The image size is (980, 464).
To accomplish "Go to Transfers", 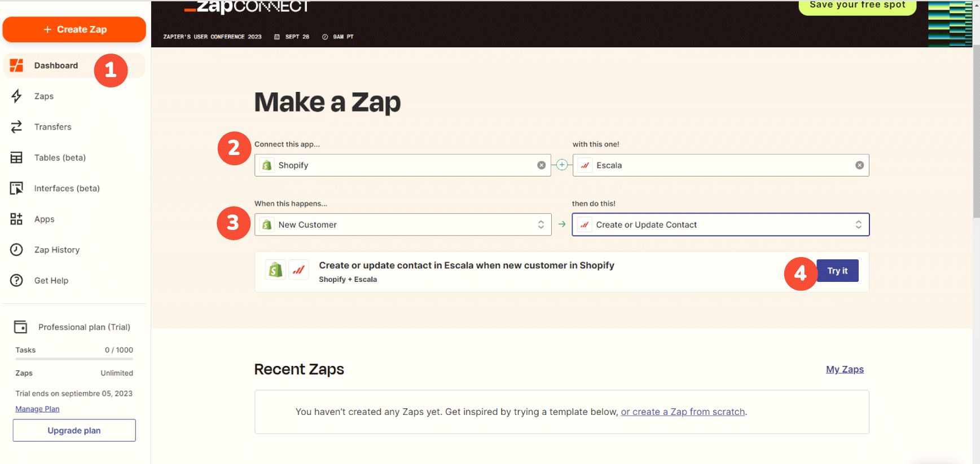I will click(53, 127).
